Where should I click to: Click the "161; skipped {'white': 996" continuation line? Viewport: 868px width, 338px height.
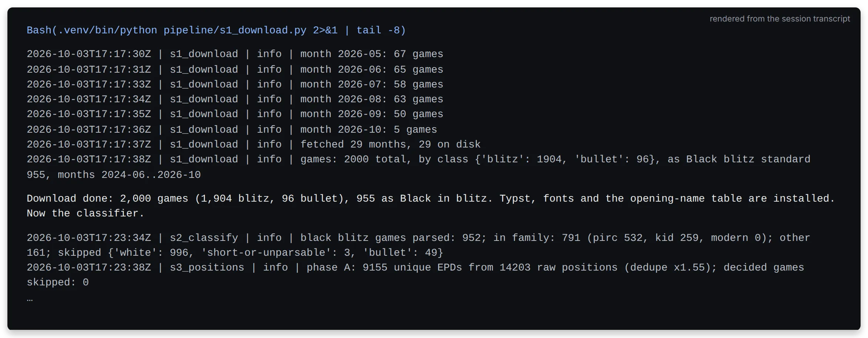[235, 253]
